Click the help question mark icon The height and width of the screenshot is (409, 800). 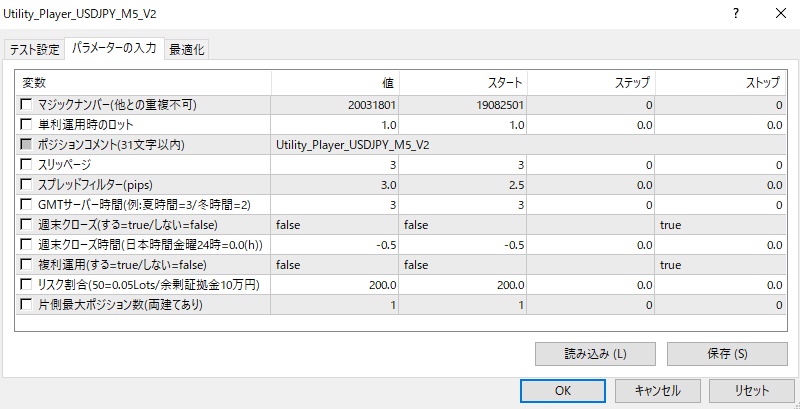pyautogui.click(x=736, y=15)
